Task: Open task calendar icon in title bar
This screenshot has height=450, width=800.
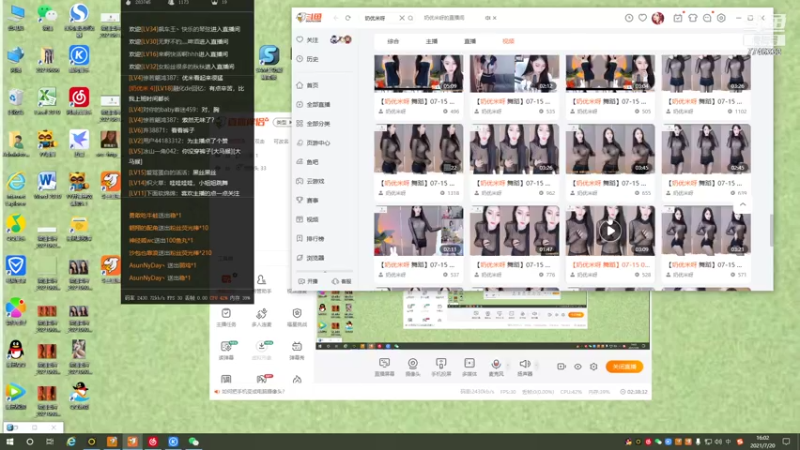Action: (678, 18)
